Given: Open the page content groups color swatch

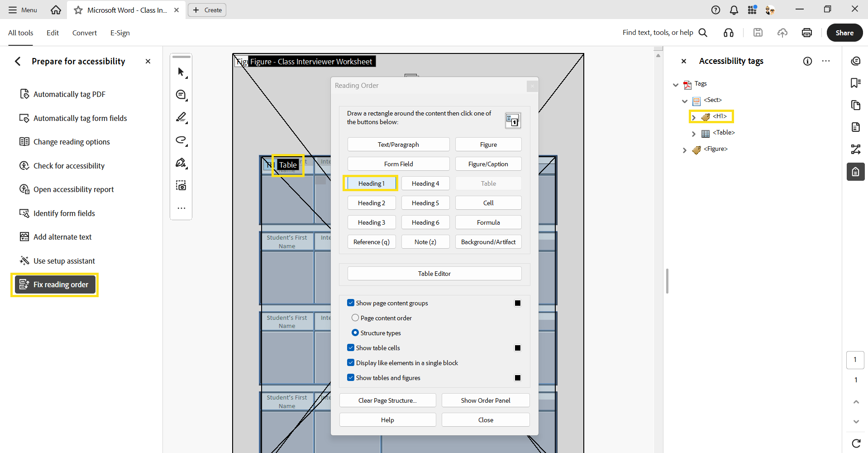Looking at the screenshot, I should tap(518, 303).
